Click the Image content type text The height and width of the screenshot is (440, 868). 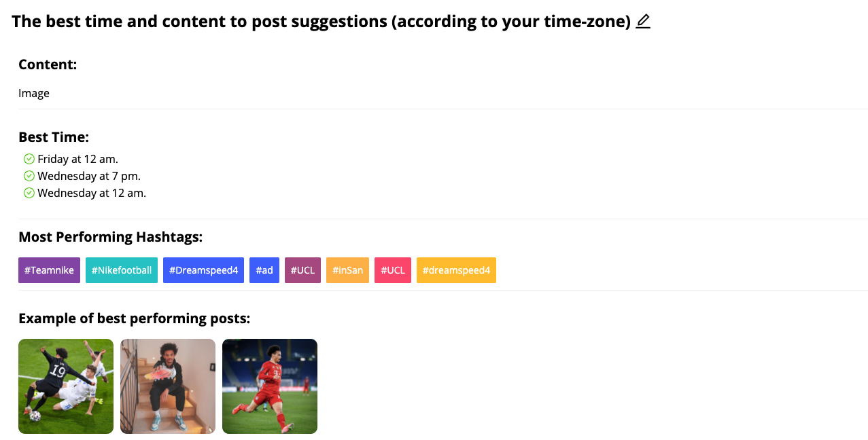tap(34, 93)
